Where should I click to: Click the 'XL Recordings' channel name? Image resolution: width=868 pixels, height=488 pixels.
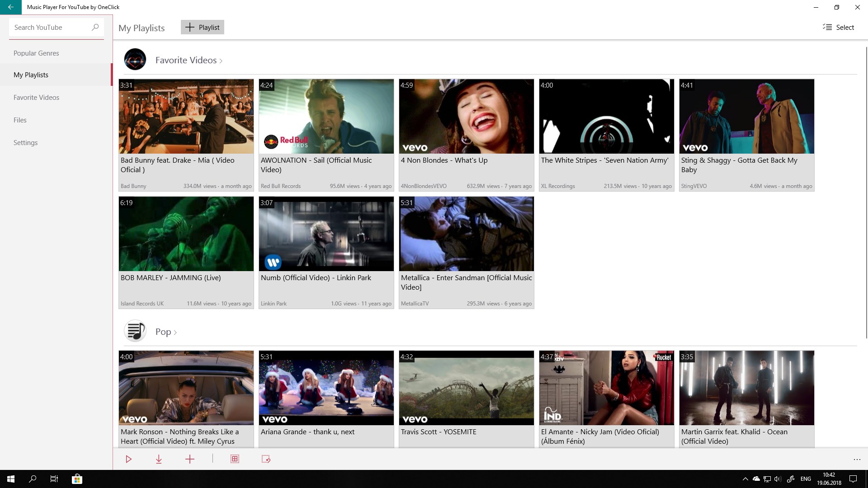pyautogui.click(x=558, y=186)
